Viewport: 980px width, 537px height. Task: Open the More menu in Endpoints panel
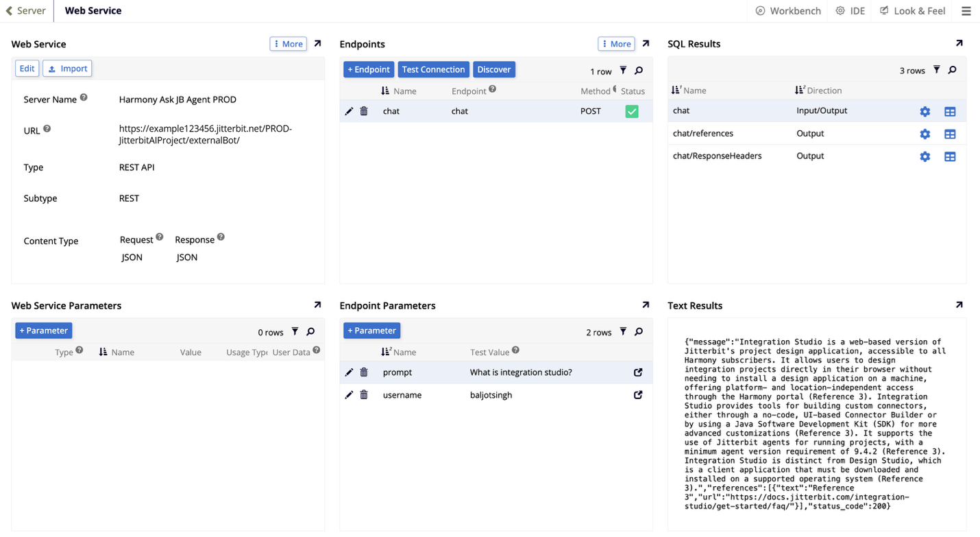[x=616, y=44]
